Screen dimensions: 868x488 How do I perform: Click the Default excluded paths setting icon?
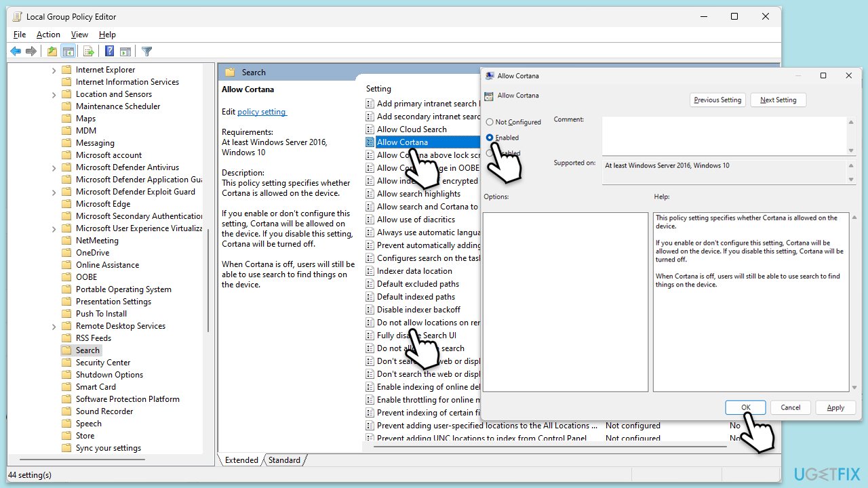(370, 284)
